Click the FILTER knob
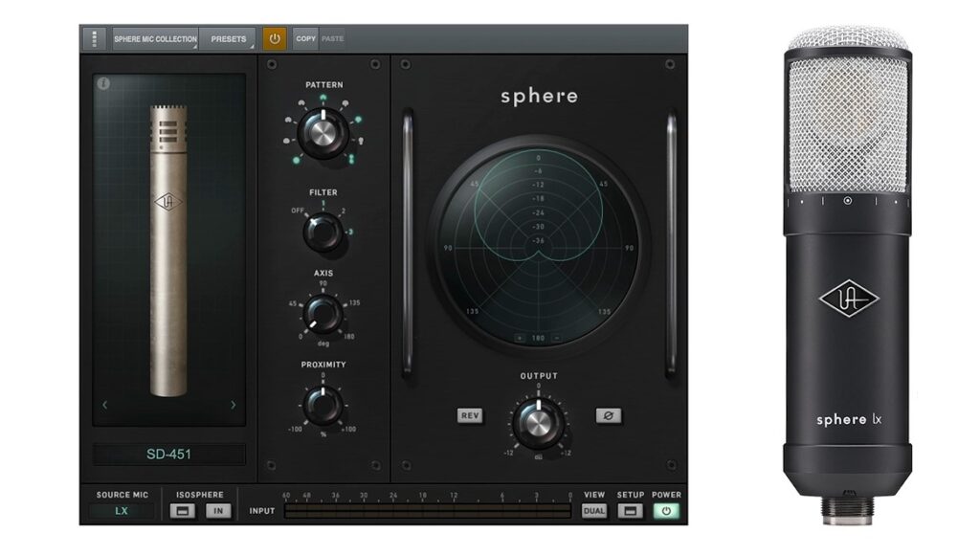Screen dimensions: 980x555 point(323,232)
